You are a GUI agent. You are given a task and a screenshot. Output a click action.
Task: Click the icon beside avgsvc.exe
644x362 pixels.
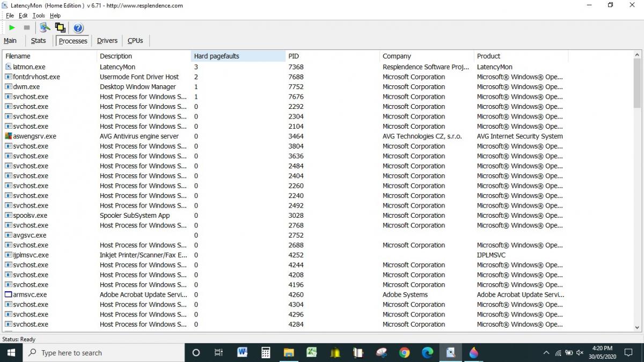pyautogui.click(x=8, y=235)
